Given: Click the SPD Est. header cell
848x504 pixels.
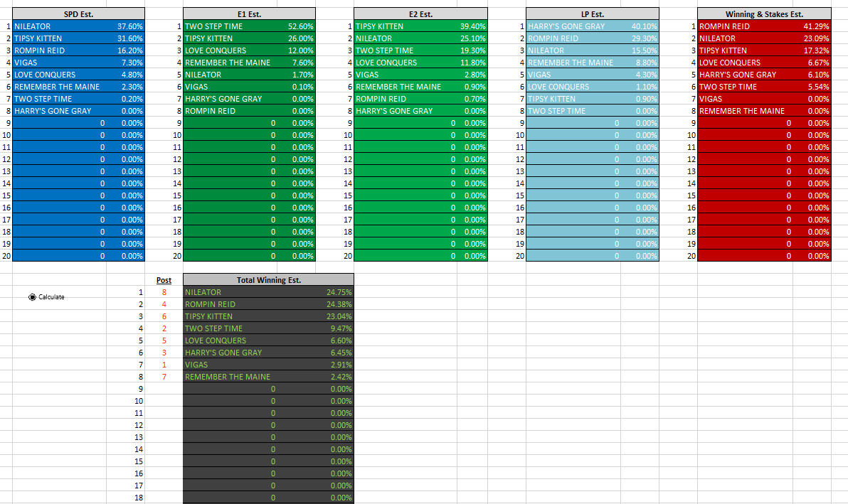Looking at the screenshot, I should (x=78, y=14).
